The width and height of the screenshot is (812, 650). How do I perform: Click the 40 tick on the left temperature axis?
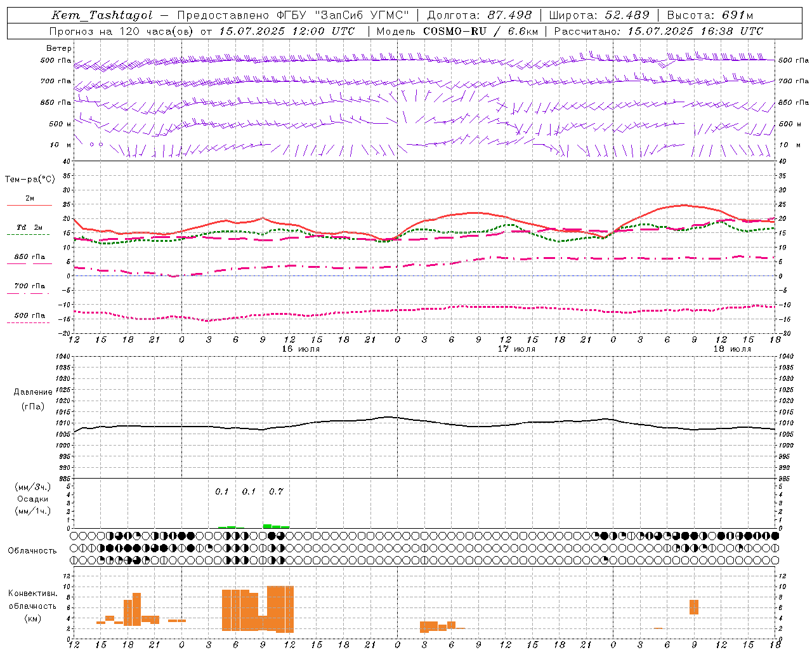65,161
